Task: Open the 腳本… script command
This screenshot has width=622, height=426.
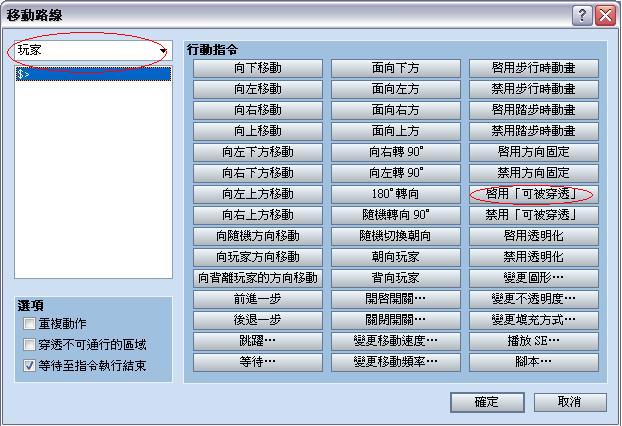Action: click(534, 363)
